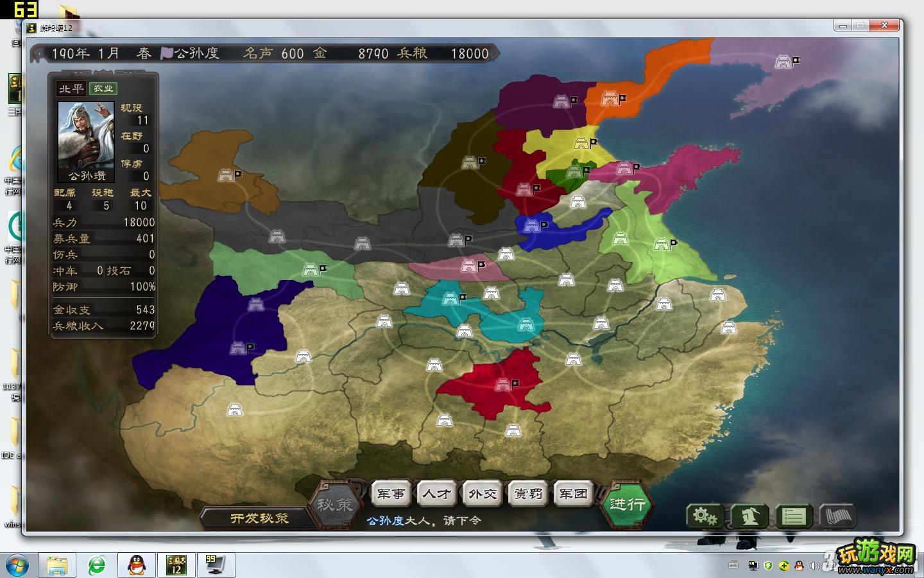
Task: Click the 公孙度大人，请下令 message text
Action: coord(424,520)
